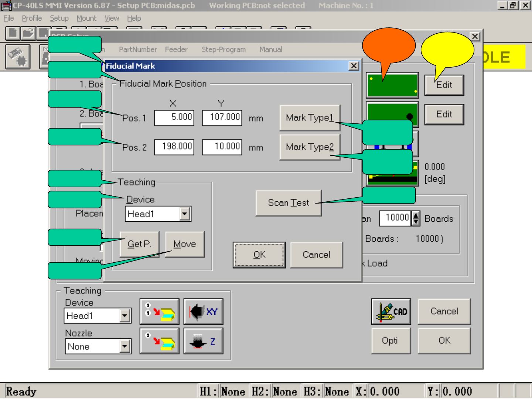532x399 pixels.
Task: Click the Get P. button
Action: coord(139,244)
